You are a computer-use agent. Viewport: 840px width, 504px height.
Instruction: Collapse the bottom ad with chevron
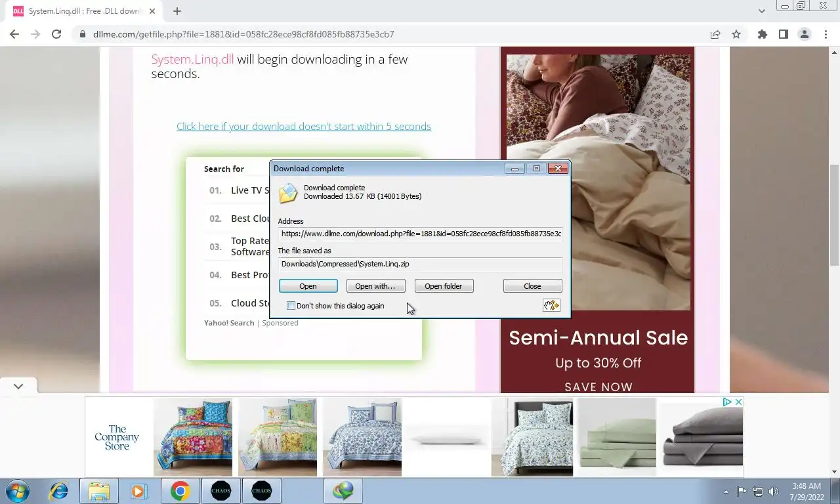[18, 387]
